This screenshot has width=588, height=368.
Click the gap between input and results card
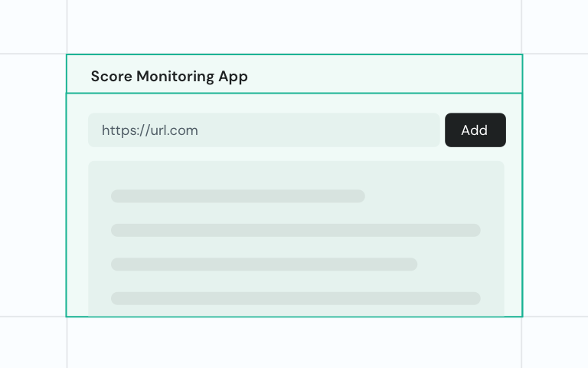tap(296, 154)
